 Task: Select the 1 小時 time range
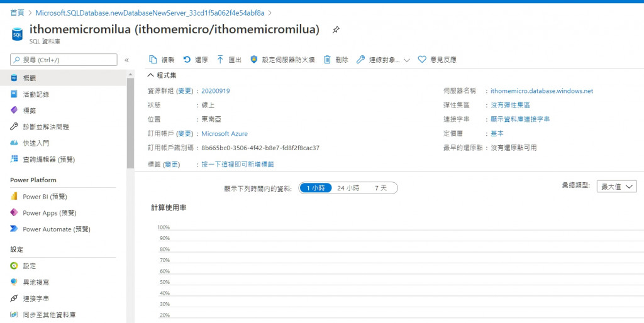[316, 188]
